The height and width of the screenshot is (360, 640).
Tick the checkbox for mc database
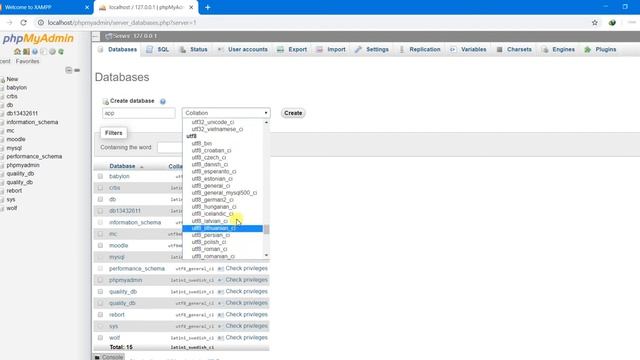pyautogui.click(x=100, y=234)
